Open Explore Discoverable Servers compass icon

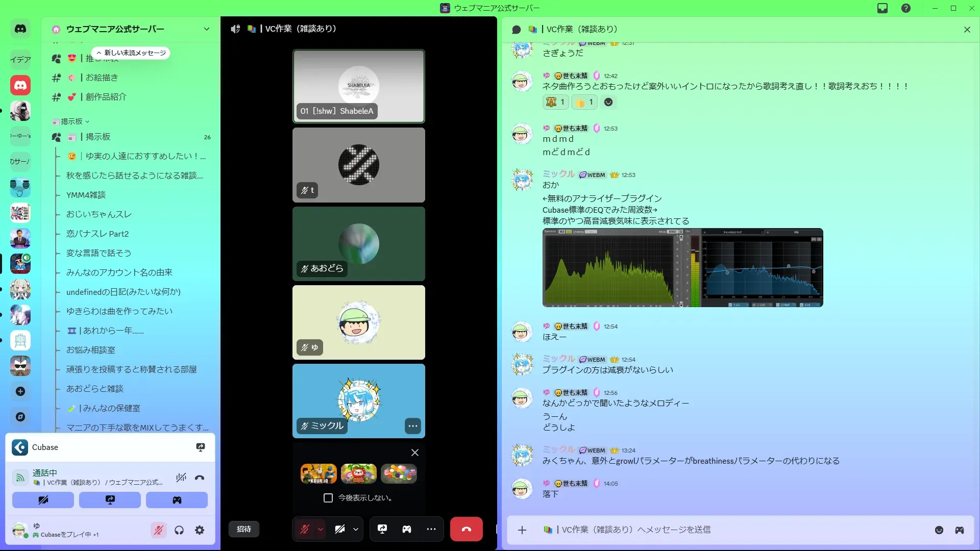click(20, 417)
